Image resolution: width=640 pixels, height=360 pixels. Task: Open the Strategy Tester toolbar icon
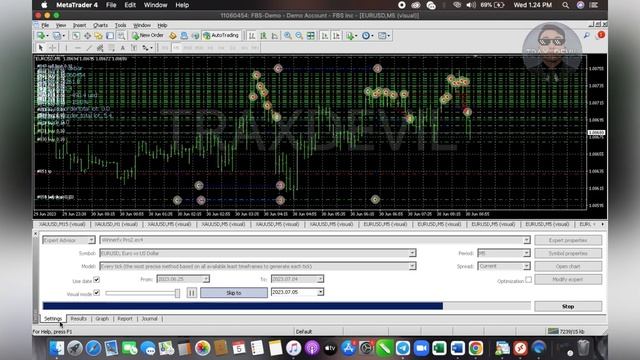(x=122, y=36)
